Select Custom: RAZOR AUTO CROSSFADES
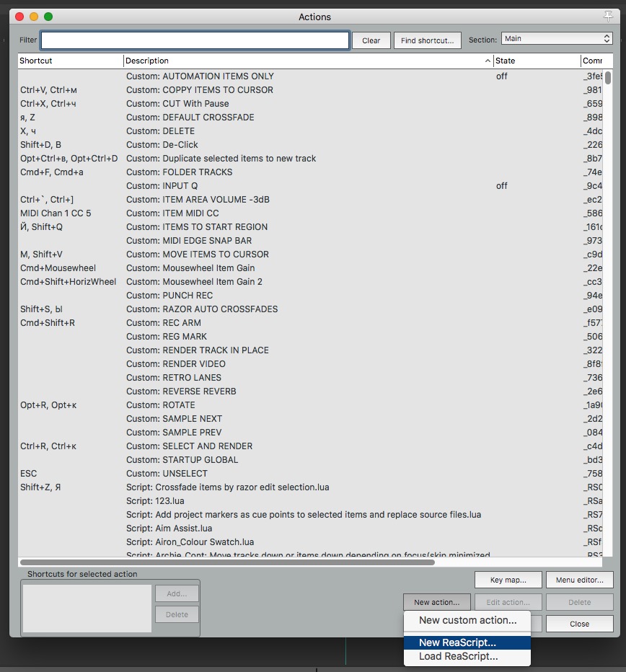The height and width of the screenshot is (672, 626). coord(310,309)
